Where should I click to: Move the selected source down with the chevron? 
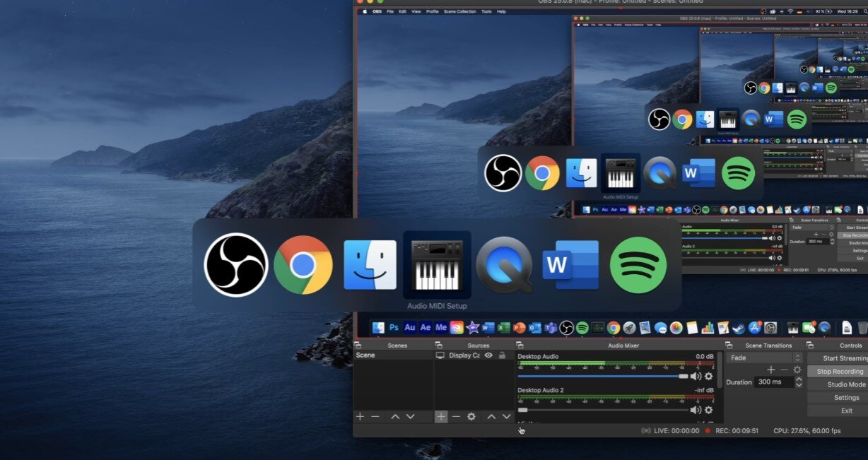tap(506, 417)
